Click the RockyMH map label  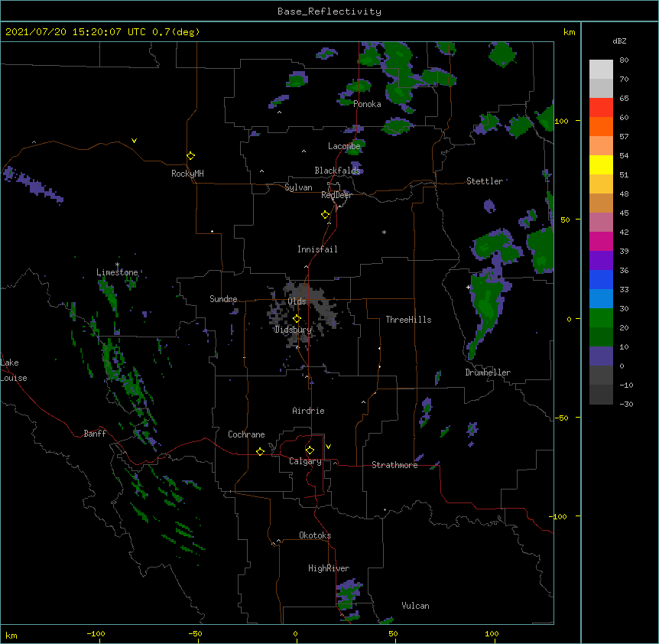187,174
